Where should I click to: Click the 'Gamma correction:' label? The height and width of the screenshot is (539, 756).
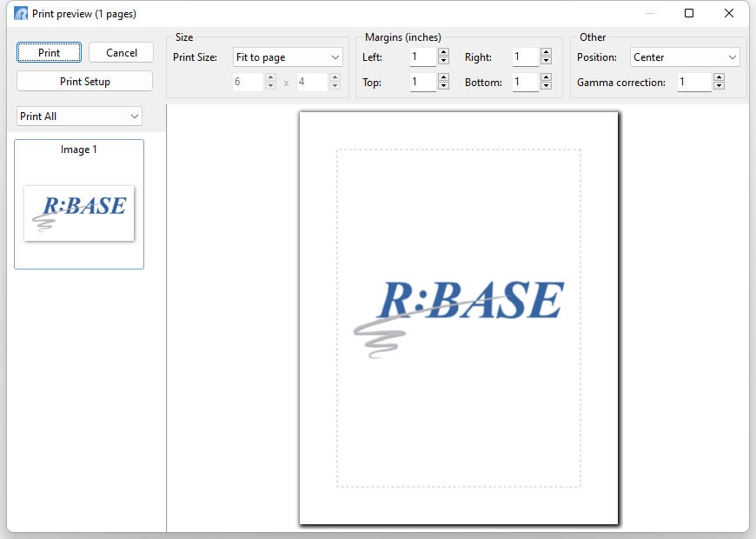pyautogui.click(x=621, y=83)
